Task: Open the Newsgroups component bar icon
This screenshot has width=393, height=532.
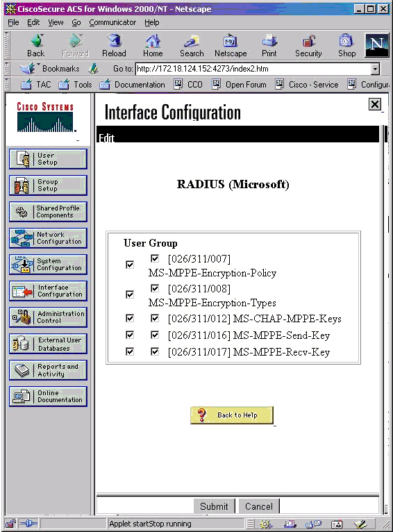Action: pos(313,524)
